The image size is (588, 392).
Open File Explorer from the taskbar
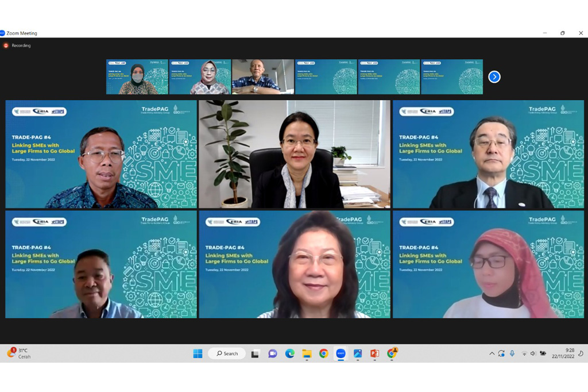[x=307, y=353]
